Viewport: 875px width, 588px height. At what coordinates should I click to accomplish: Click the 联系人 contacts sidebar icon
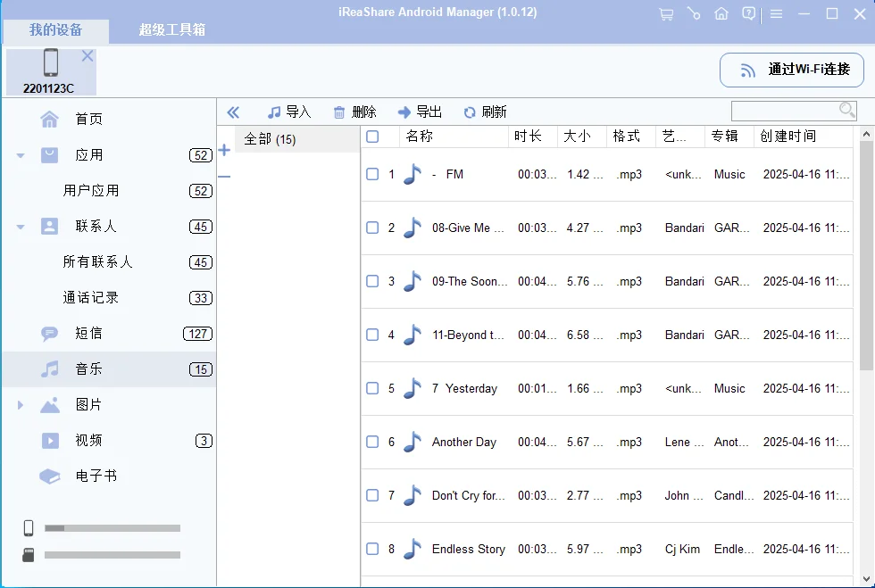pos(50,226)
